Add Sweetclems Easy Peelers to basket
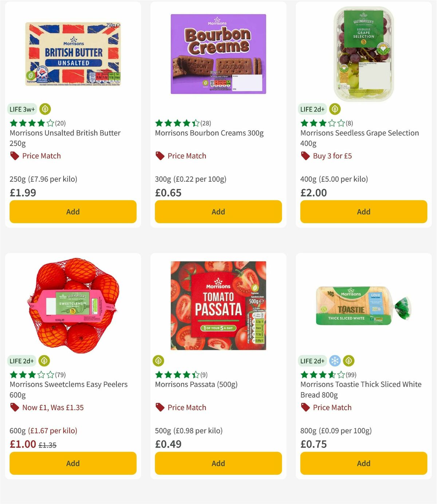 point(72,463)
